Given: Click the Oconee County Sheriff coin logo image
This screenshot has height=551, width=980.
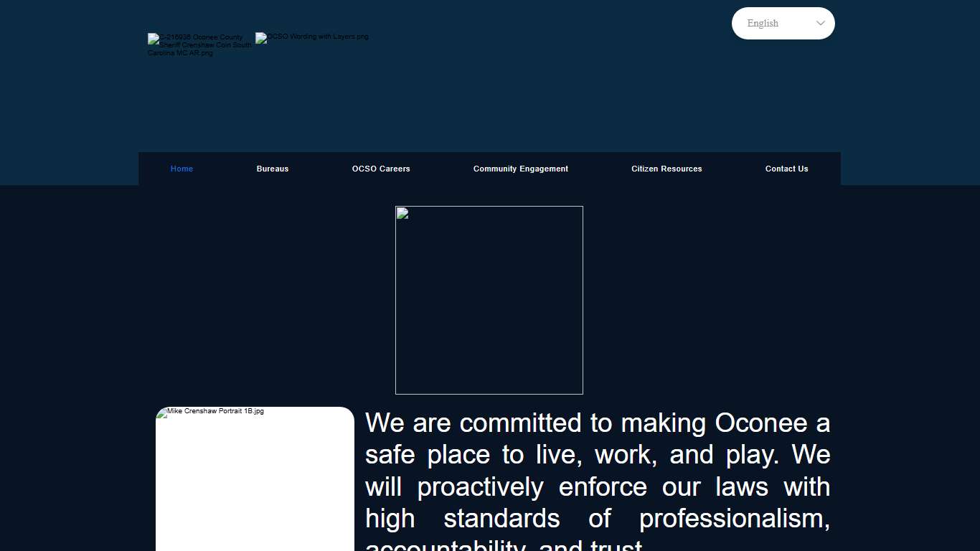Looking at the screenshot, I should (199, 44).
